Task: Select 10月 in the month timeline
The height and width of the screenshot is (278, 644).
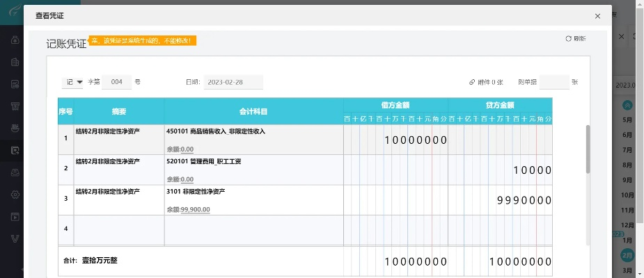Action: click(627, 195)
